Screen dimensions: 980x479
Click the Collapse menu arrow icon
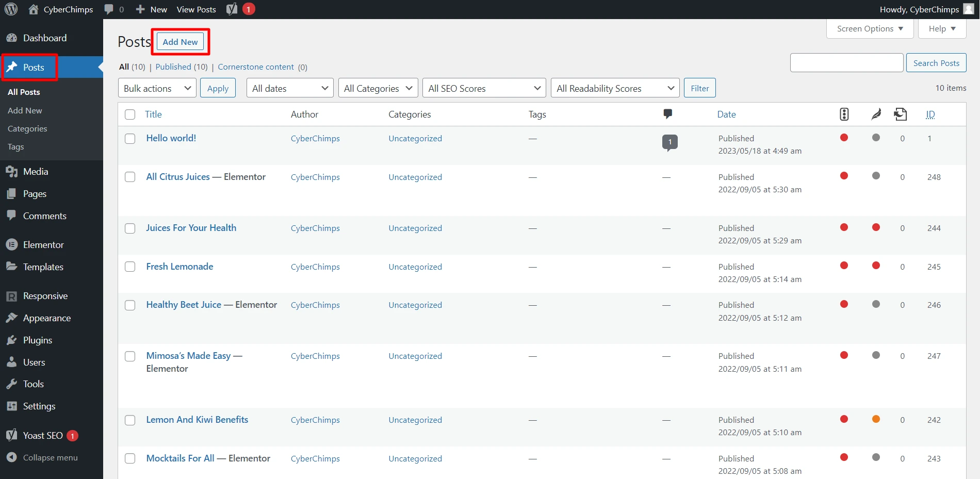[12, 457]
